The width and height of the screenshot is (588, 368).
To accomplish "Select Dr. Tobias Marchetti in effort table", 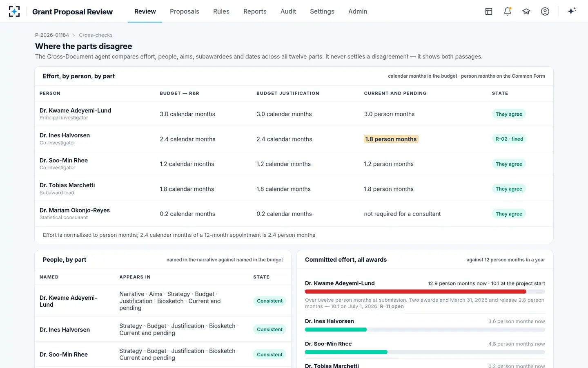I will click(67, 185).
